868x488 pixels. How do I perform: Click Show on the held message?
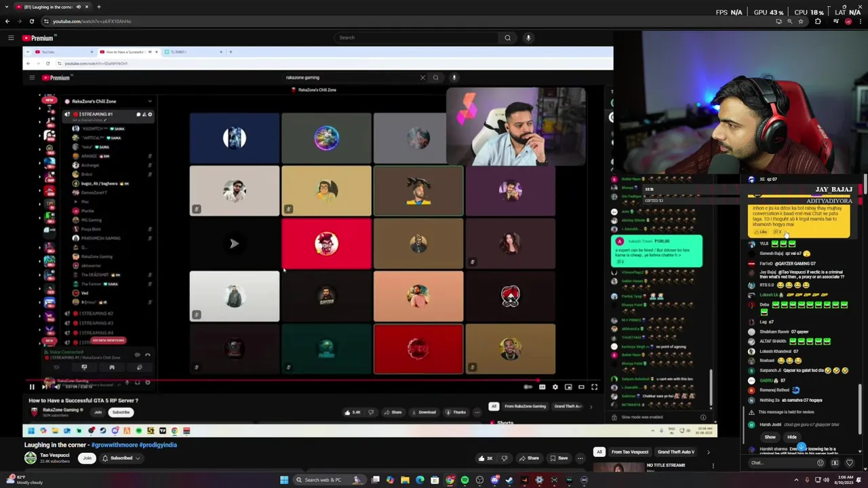tap(770, 437)
